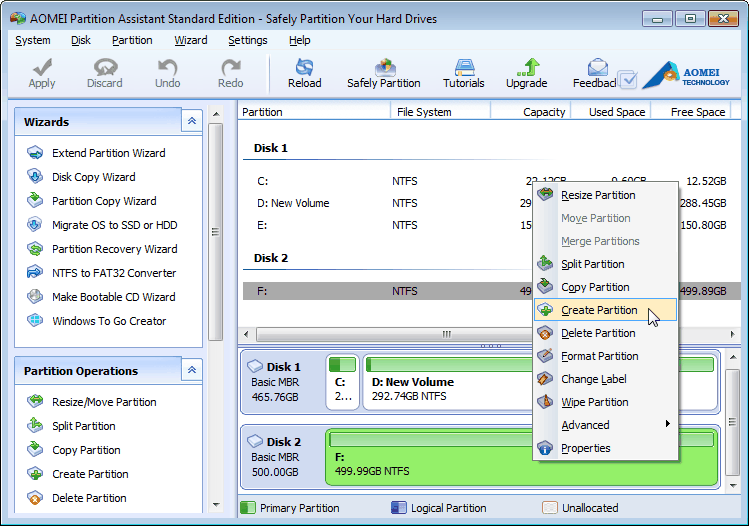
Task: Collapse the Partition Operations panel
Action: 192,370
